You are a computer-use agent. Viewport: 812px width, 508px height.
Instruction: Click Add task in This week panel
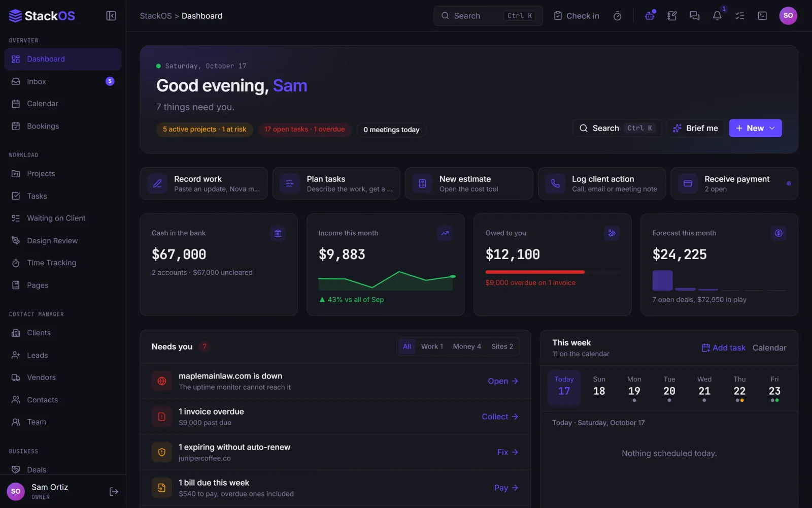point(724,348)
